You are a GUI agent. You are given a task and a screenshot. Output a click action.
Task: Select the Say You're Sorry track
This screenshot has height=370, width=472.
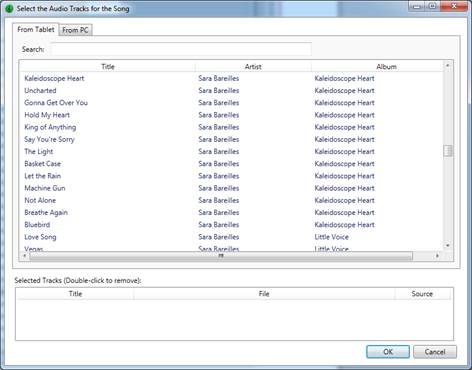tap(49, 139)
